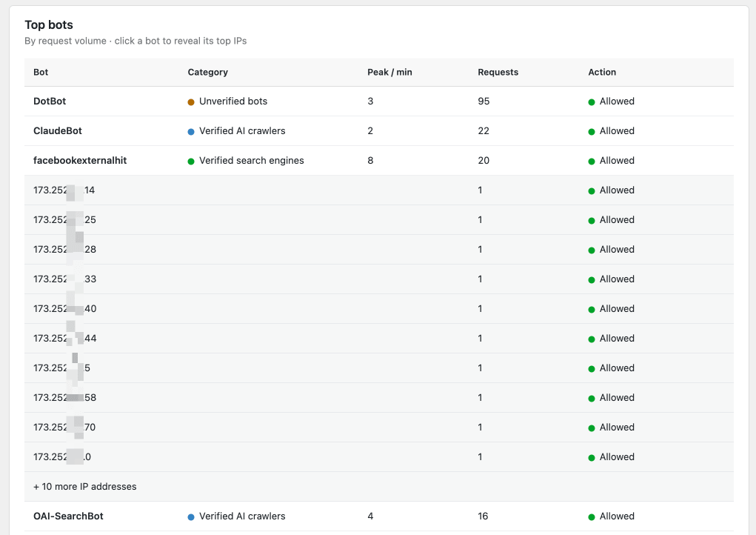This screenshot has width=756, height=535.
Task: Expand the ClaudeBot row
Action: coord(379,130)
